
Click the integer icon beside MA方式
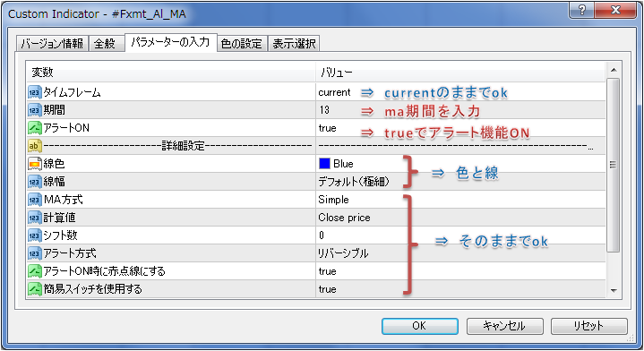(35, 200)
